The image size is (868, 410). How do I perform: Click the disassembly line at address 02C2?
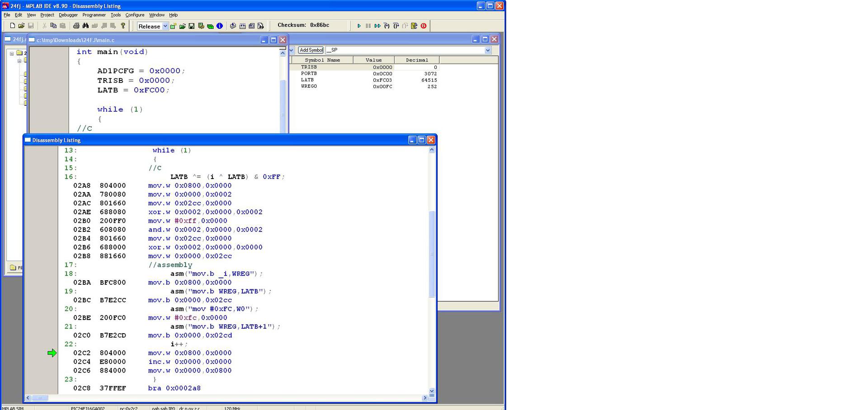(x=152, y=353)
